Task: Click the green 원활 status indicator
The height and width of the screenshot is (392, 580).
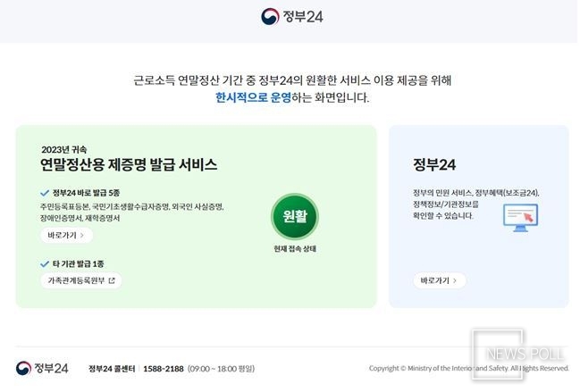Action: [295, 216]
